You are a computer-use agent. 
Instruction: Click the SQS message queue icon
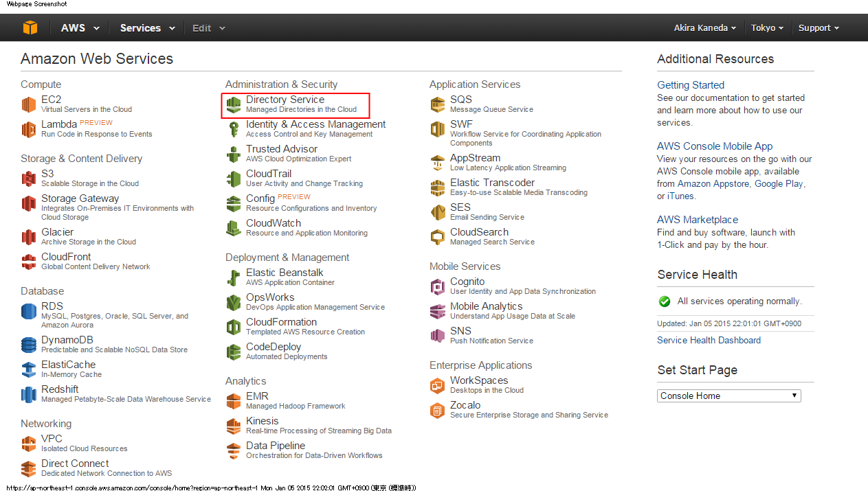[438, 104]
